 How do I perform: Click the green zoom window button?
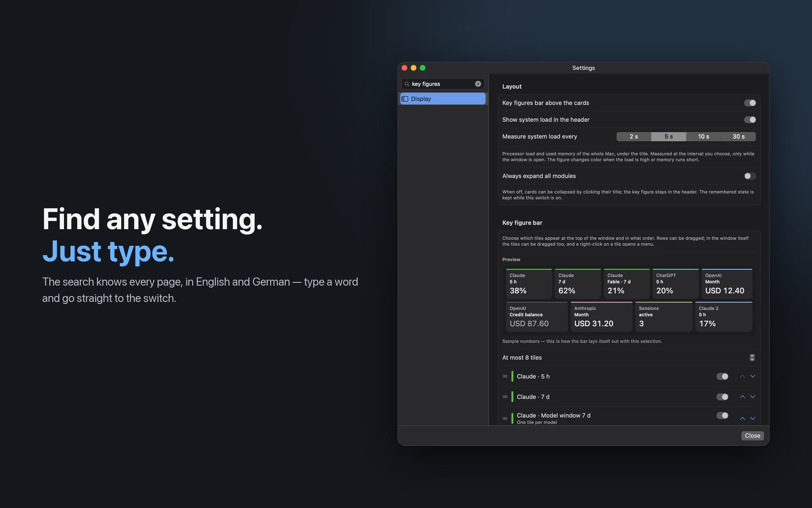[x=423, y=68]
